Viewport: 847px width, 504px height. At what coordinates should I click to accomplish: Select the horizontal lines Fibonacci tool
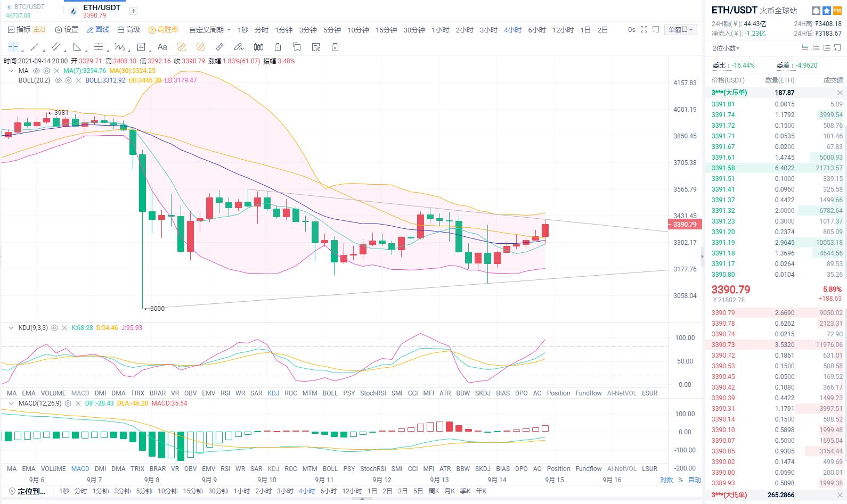98,47
